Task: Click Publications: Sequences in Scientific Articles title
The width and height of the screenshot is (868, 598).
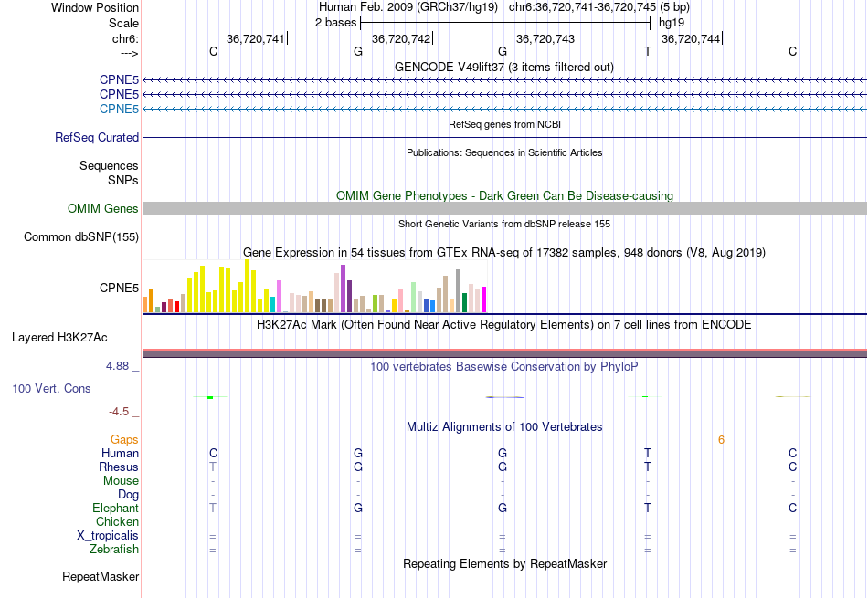Action: point(504,152)
